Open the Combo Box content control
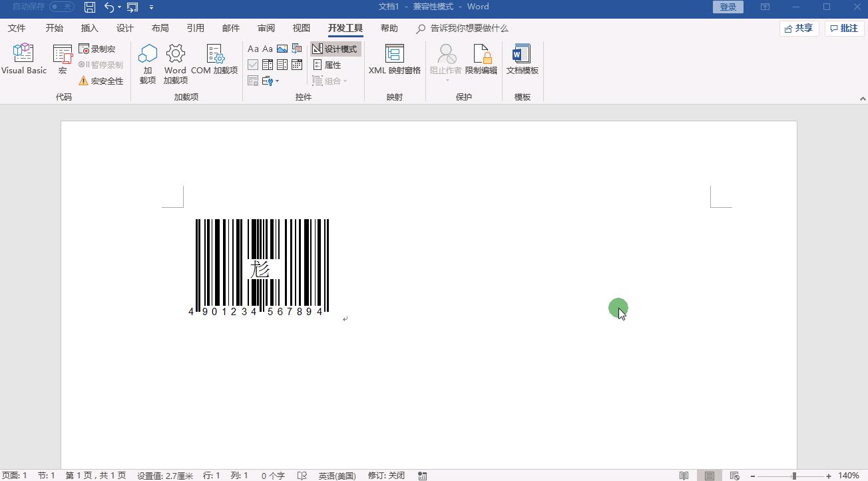868x481 pixels. pos(267,64)
